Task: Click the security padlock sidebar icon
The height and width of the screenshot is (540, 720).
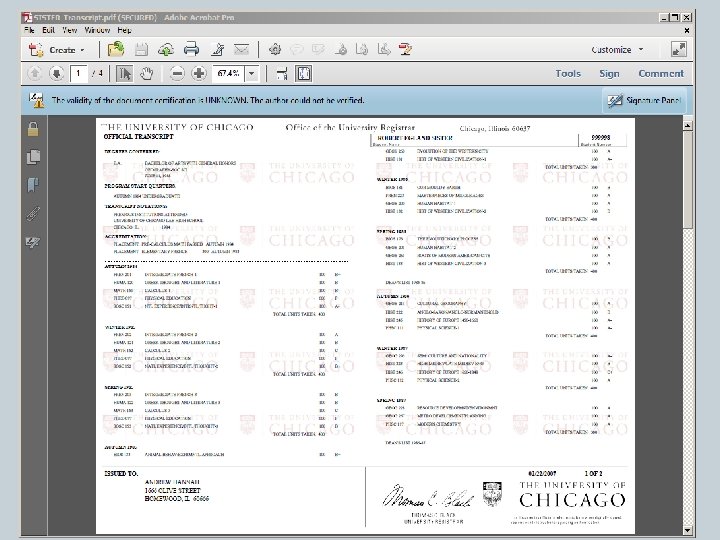Action: [33, 129]
